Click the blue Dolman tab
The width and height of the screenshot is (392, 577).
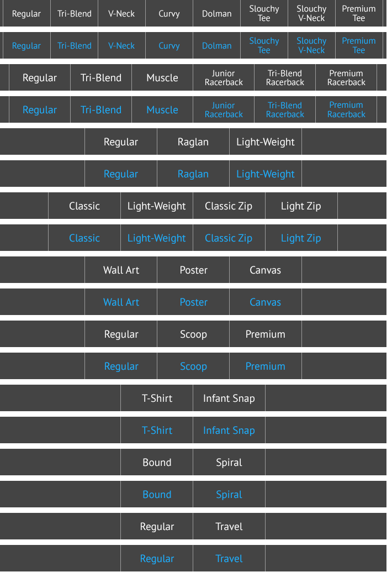tap(216, 46)
